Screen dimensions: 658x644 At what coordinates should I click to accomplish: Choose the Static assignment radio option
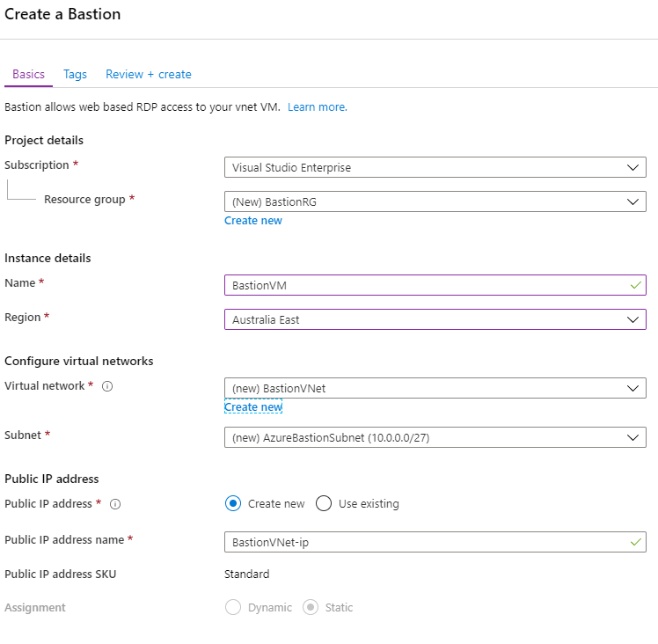pos(311,607)
